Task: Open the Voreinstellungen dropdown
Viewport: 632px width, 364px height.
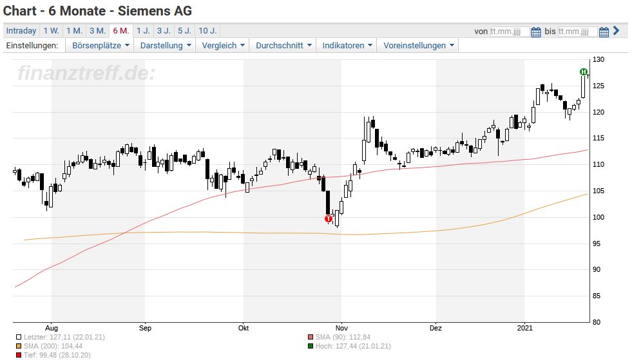Action: point(418,46)
